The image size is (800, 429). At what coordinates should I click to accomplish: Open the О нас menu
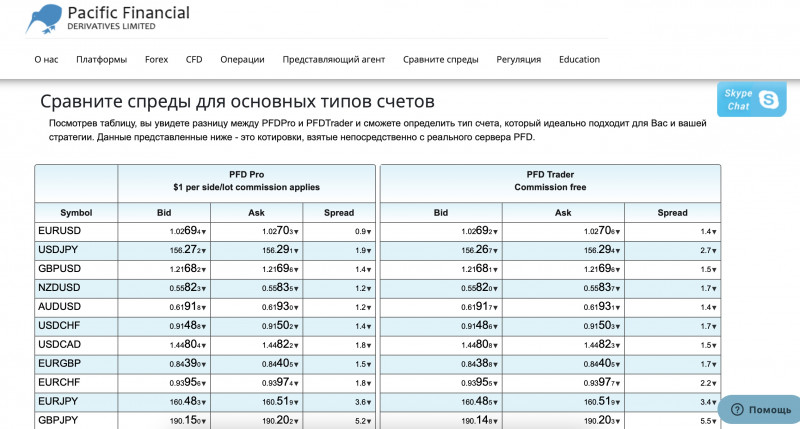pos(46,59)
